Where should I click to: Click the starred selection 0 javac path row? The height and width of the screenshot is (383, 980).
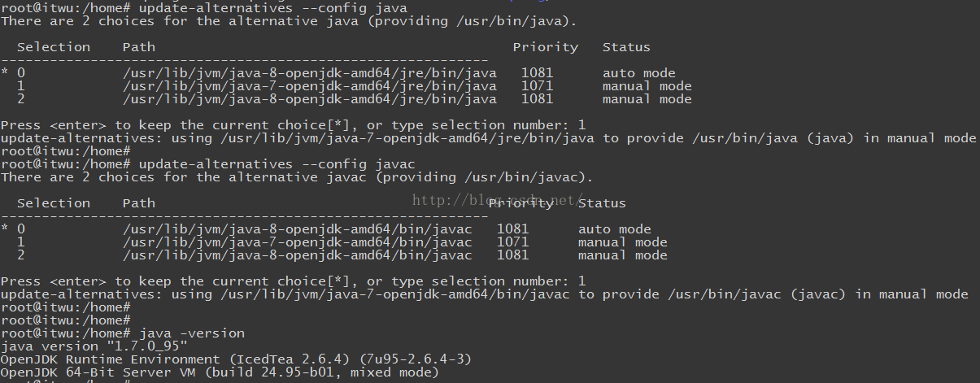(297, 229)
